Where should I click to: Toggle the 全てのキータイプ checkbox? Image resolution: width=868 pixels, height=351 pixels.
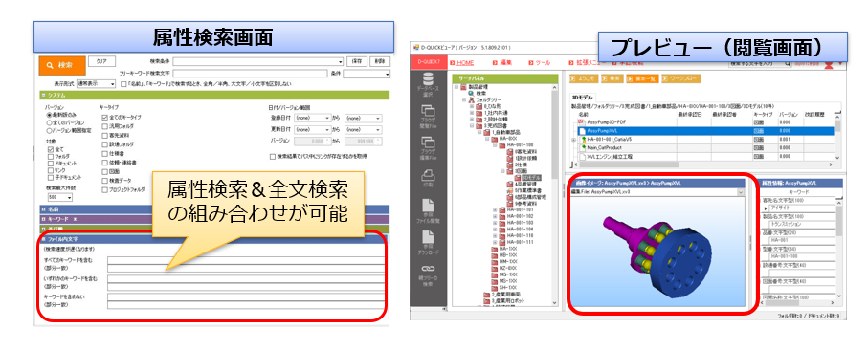click(x=104, y=118)
